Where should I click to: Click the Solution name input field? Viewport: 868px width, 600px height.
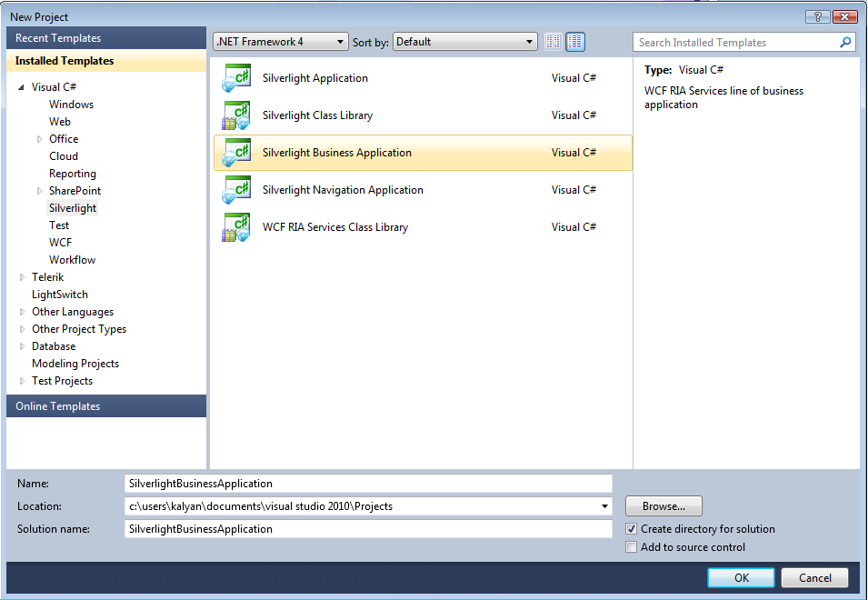tap(368, 529)
